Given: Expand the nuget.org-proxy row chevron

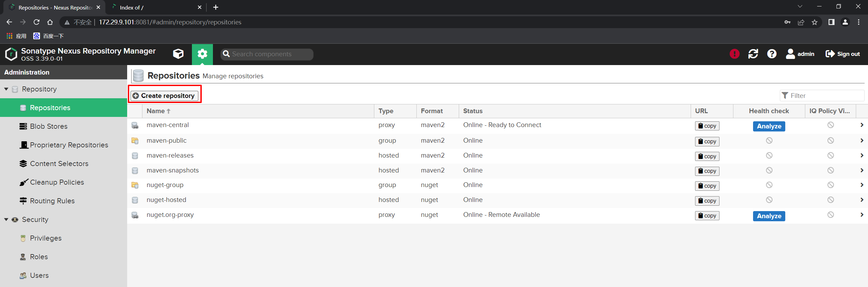Looking at the screenshot, I should (862, 215).
